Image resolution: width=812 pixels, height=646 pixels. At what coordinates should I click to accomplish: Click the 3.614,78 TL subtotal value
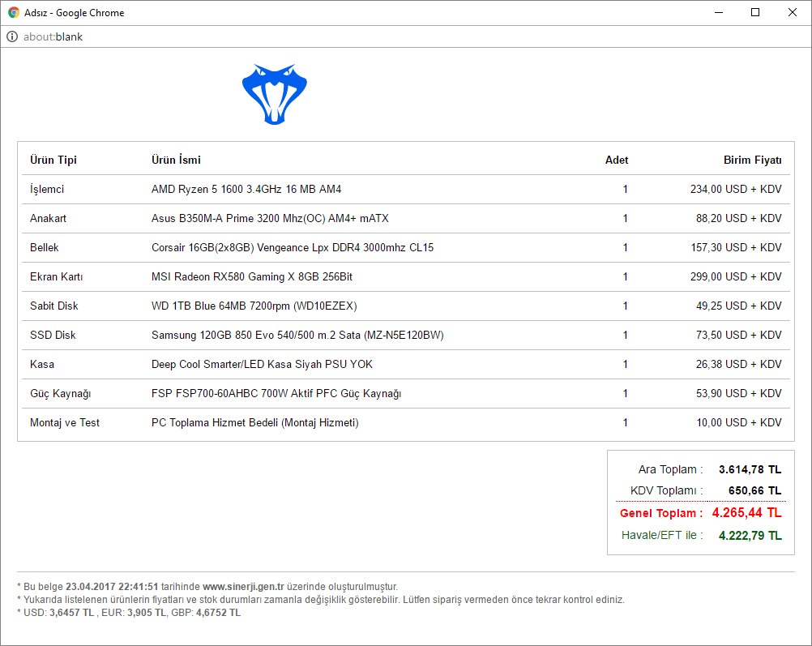pos(750,470)
